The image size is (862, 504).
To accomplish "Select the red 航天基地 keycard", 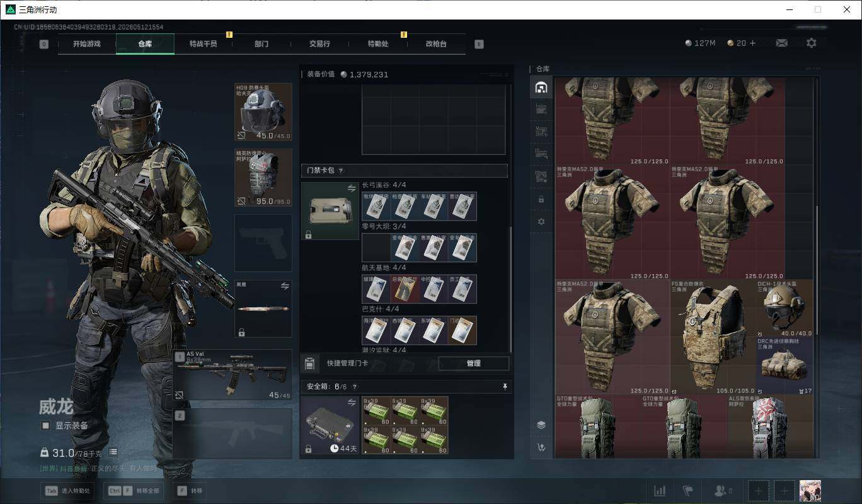I will click(x=405, y=289).
